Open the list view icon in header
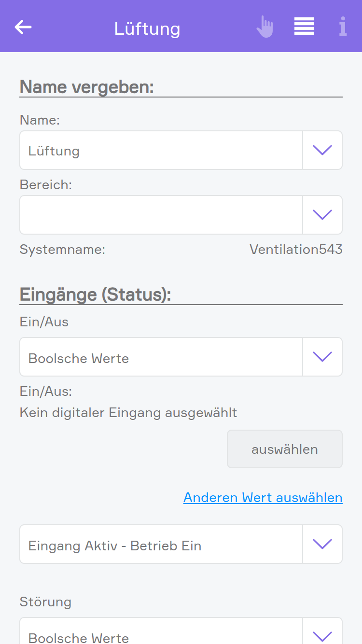362x644 pixels. pos(304,27)
